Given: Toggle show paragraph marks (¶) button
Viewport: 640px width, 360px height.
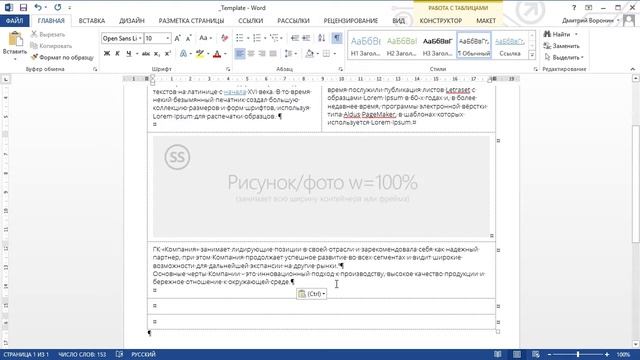Looking at the screenshot, I should (337, 38).
